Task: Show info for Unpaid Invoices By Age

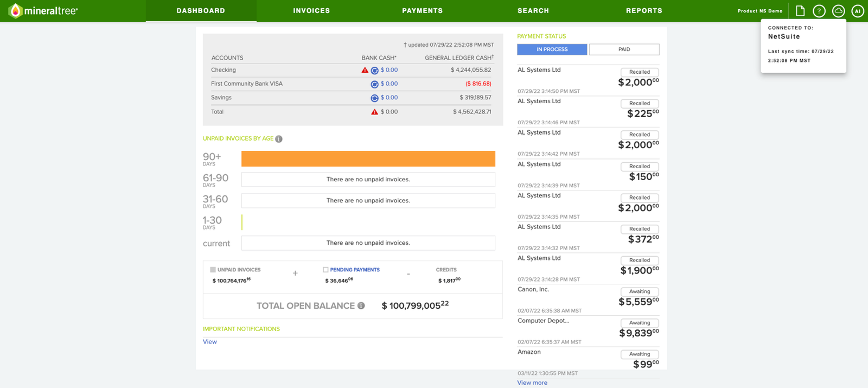Action: (279, 139)
